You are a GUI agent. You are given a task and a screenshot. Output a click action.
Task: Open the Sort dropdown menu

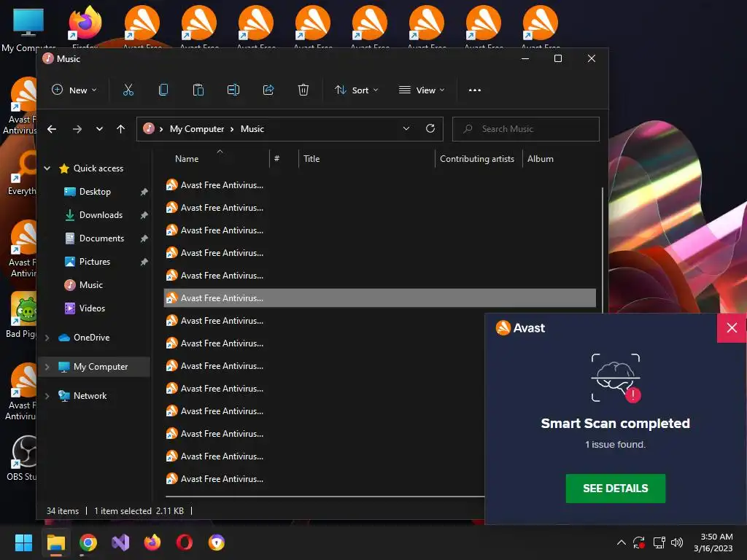pyautogui.click(x=356, y=90)
